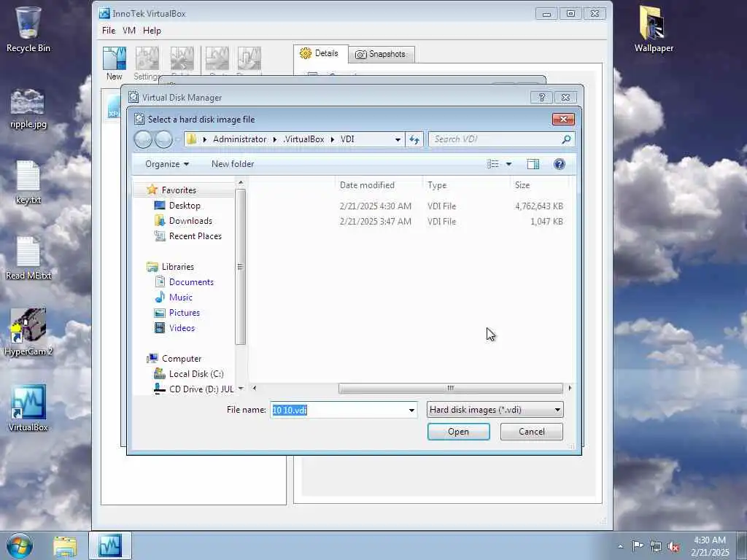Open the Help menu in VirtualBox
This screenshot has width=747, height=560.
[152, 31]
